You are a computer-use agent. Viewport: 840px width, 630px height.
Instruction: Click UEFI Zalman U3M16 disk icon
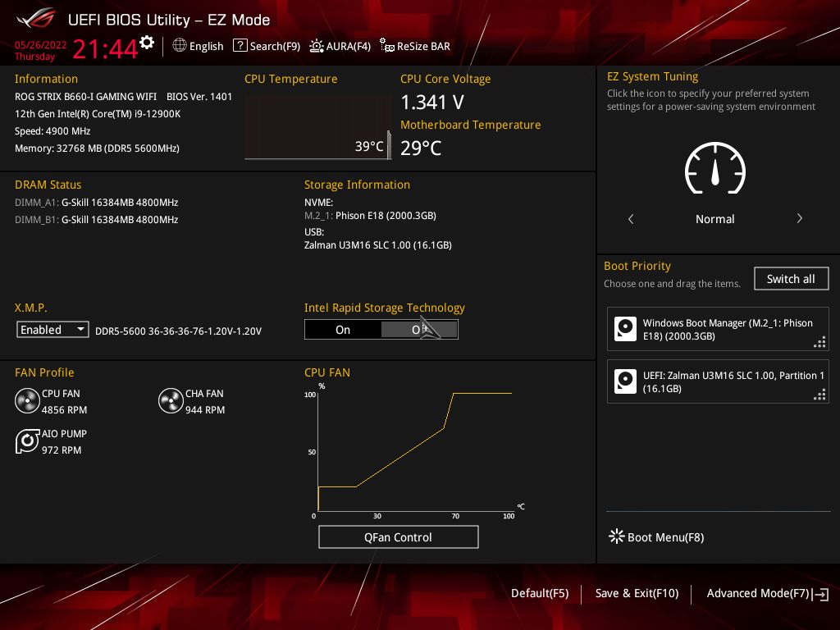pyautogui.click(x=625, y=381)
